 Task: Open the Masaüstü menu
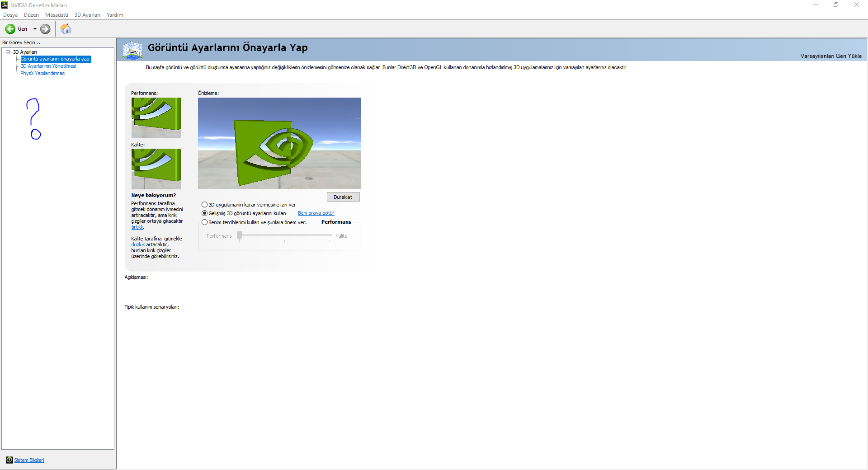[57, 15]
